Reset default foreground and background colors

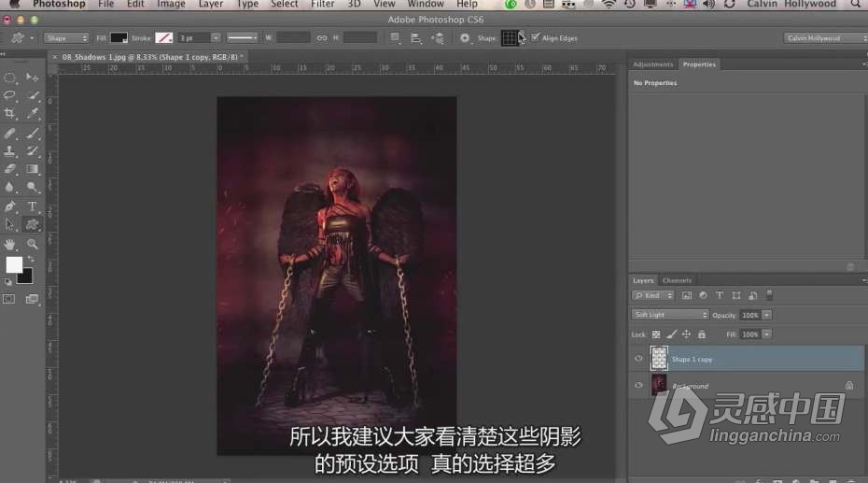click(x=8, y=282)
